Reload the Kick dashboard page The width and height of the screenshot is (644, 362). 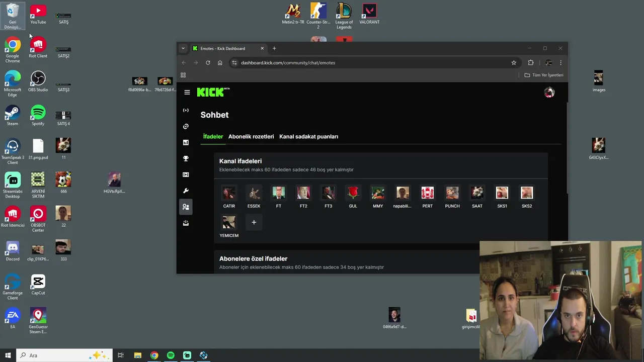(208, 63)
